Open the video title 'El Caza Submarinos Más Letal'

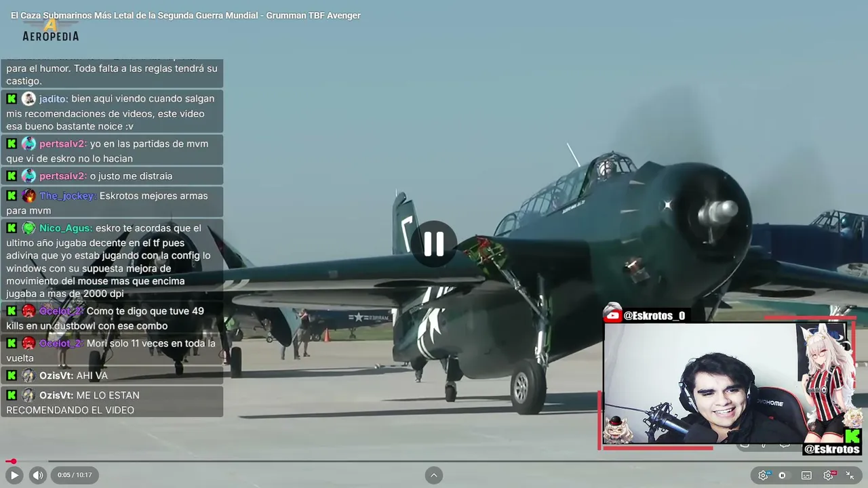pyautogui.click(x=185, y=16)
